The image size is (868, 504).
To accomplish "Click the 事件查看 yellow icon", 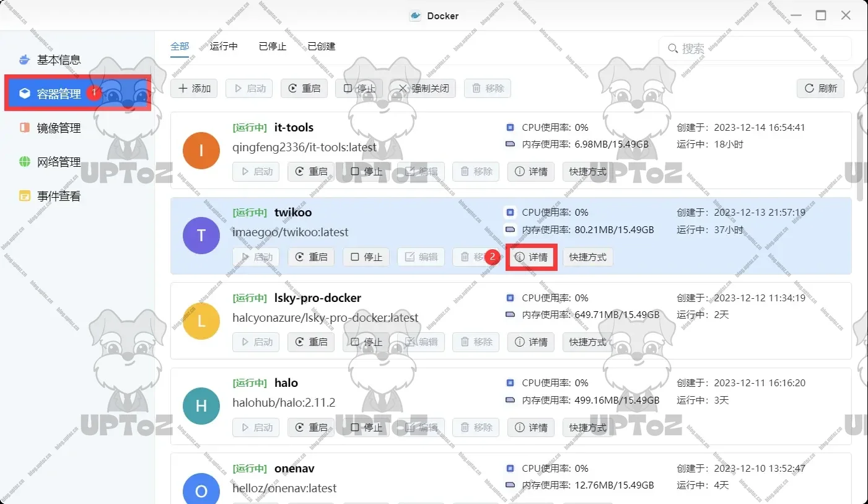I will coord(25,196).
